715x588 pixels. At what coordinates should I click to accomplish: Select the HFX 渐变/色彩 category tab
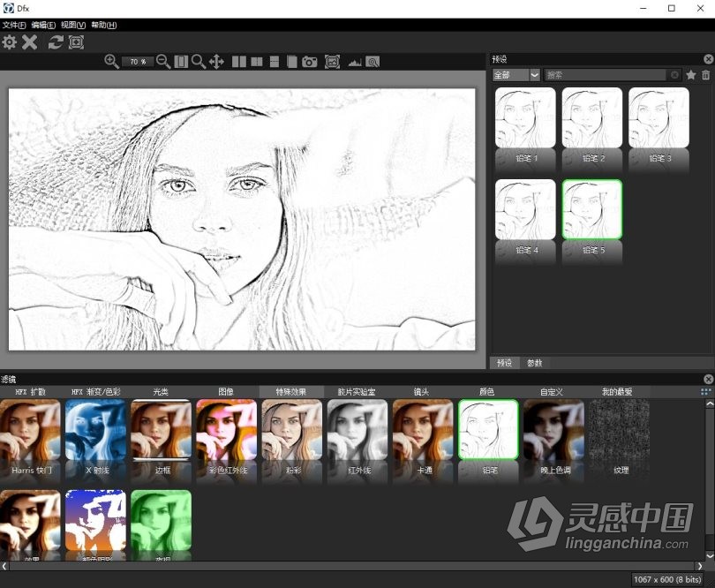coord(95,392)
